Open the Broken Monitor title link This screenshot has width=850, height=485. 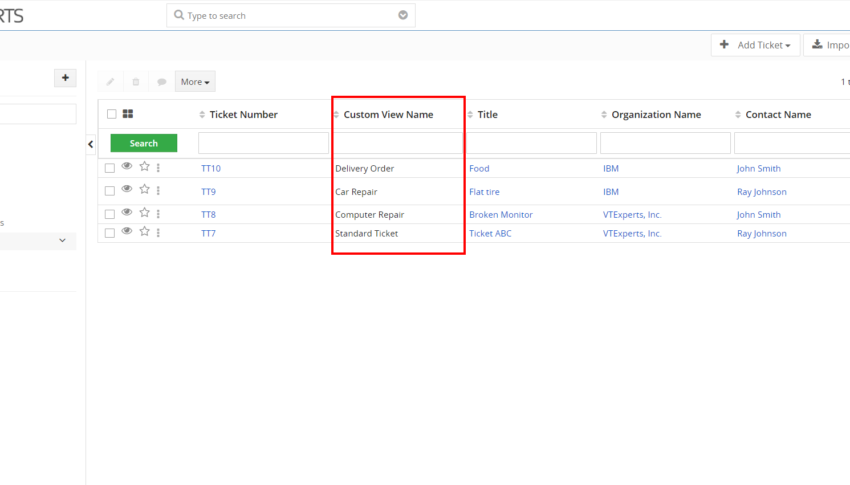[x=501, y=215]
